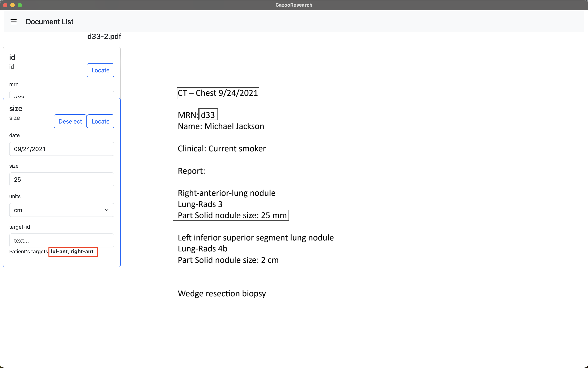Click the date field 09/24/2021
The height and width of the screenshot is (368, 588).
coord(62,149)
